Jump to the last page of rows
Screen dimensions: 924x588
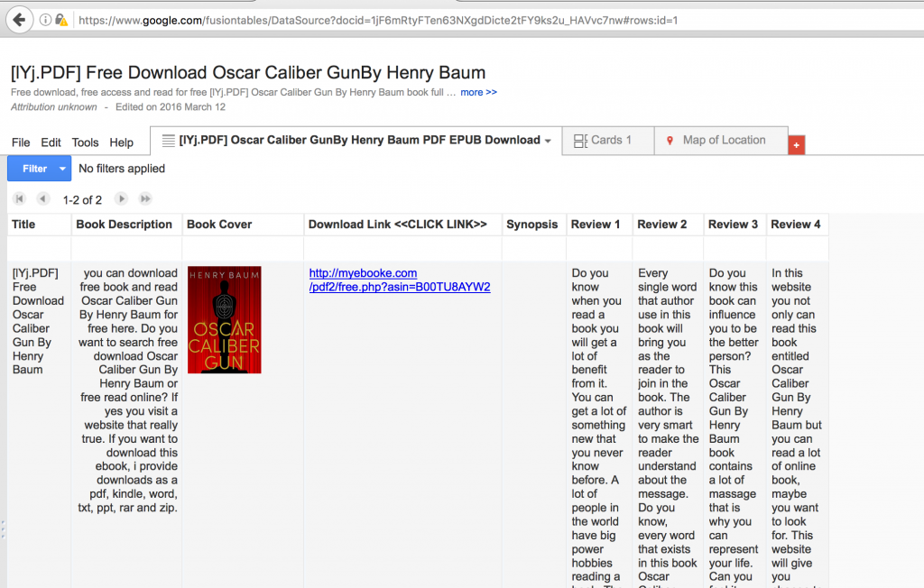[x=145, y=198]
